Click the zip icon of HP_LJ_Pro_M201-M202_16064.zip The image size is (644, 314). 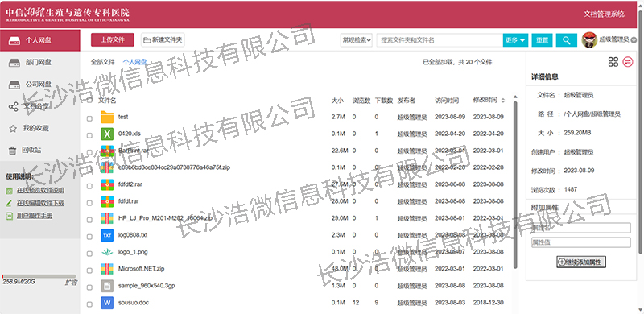pyautogui.click(x=107, y=218)
